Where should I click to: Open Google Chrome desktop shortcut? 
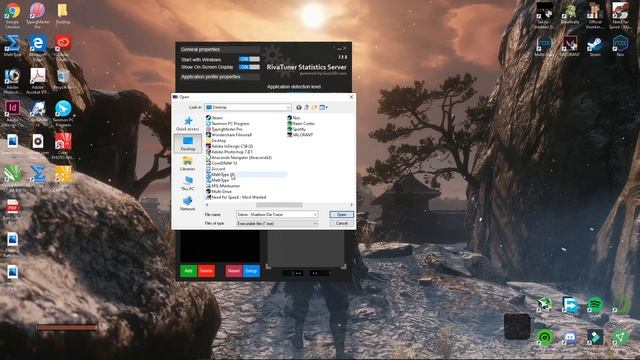coord(12,15)
